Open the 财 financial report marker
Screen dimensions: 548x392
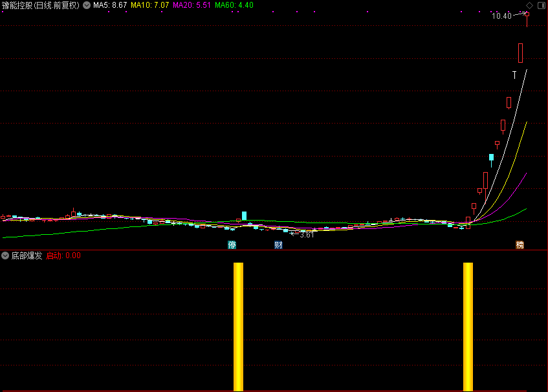278,245
